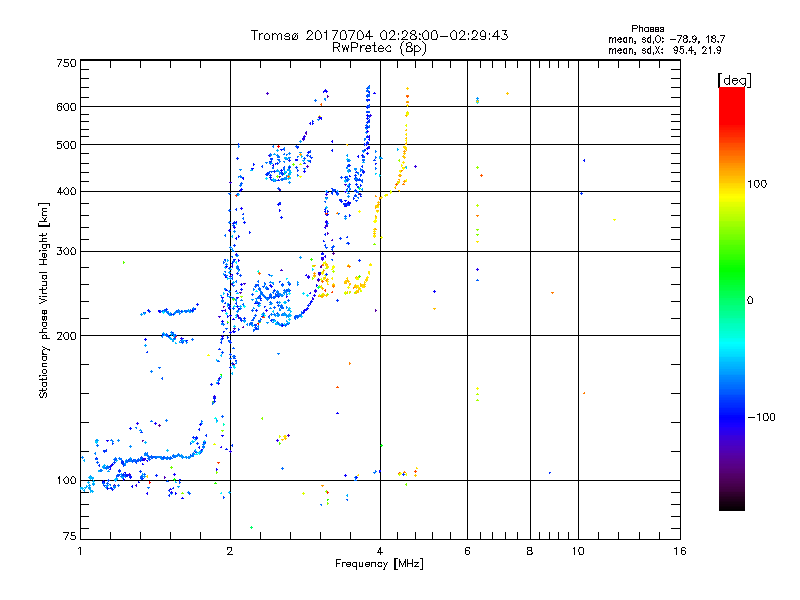Click the '600' height axis label

tap(66, 107)
